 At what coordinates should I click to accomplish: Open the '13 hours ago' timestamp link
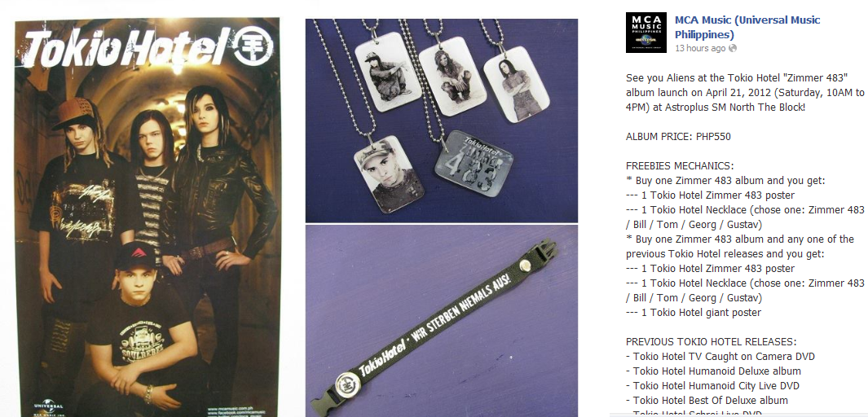700,48
